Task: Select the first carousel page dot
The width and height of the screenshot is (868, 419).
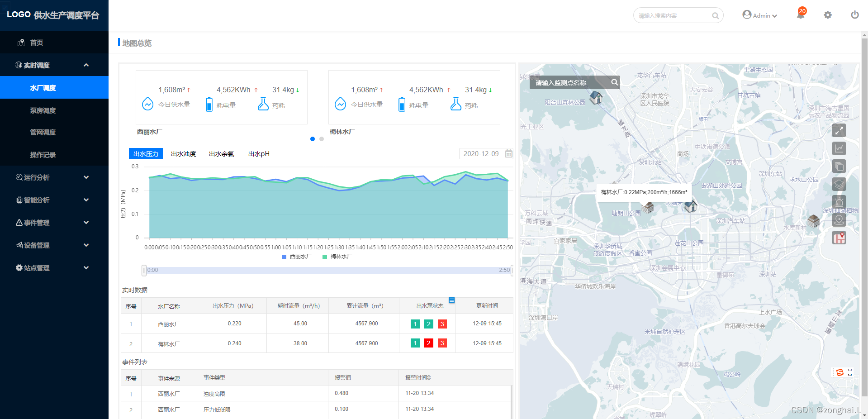Action: tap(313, 139)
